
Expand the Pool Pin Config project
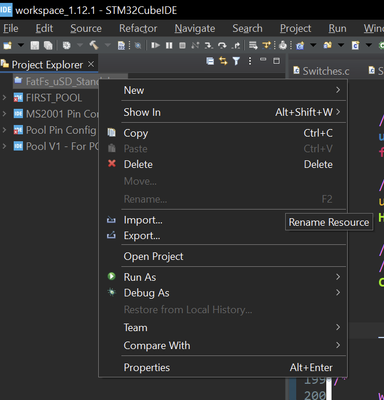tap(4, 130)
